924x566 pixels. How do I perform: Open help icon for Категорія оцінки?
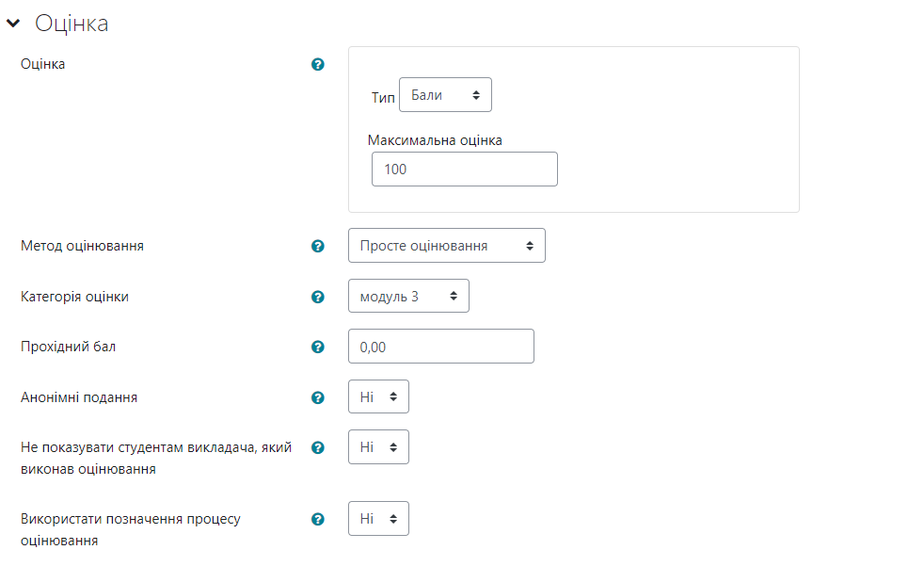[318, 297]
